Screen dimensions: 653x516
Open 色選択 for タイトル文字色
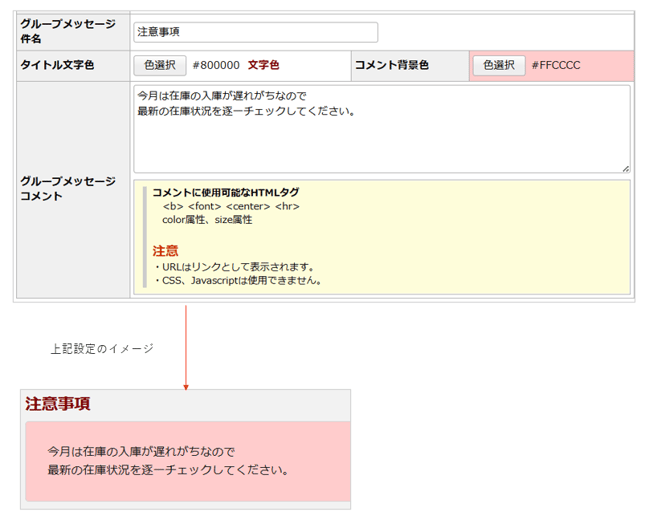pos(160,65)
